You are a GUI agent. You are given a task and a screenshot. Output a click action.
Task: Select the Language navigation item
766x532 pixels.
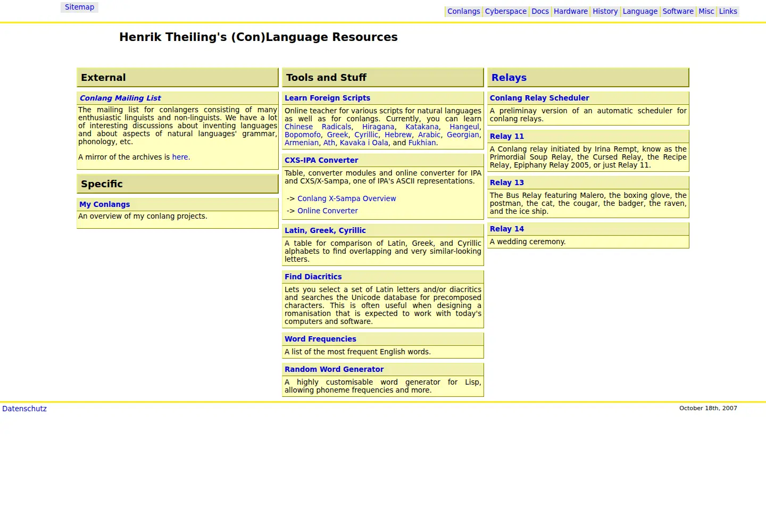tap(640, 11)
